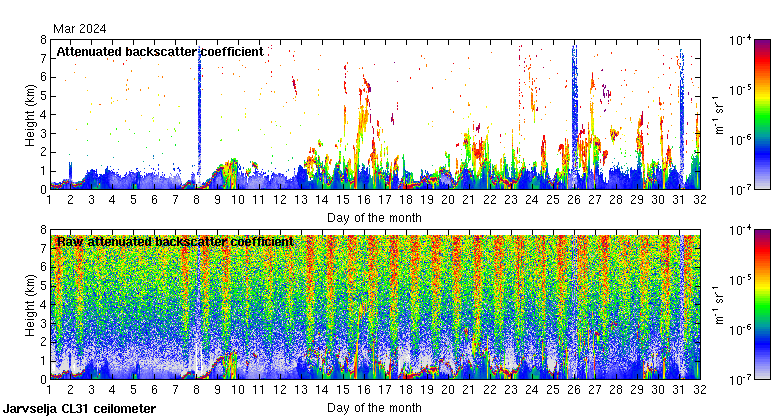Viewport: 780px width, 420px height.
Task: Click the top plot's 'Height (km)' axis label
Action: click(30, 115)
